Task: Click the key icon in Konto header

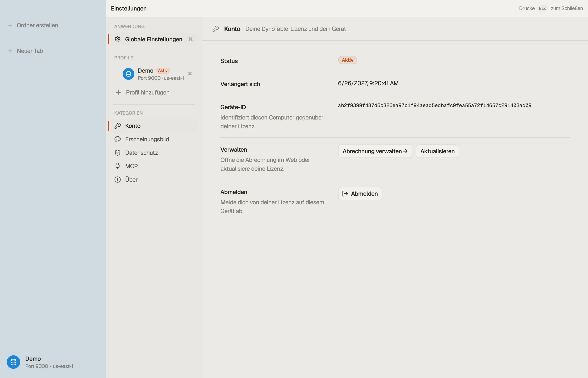Action: [216, 29]
